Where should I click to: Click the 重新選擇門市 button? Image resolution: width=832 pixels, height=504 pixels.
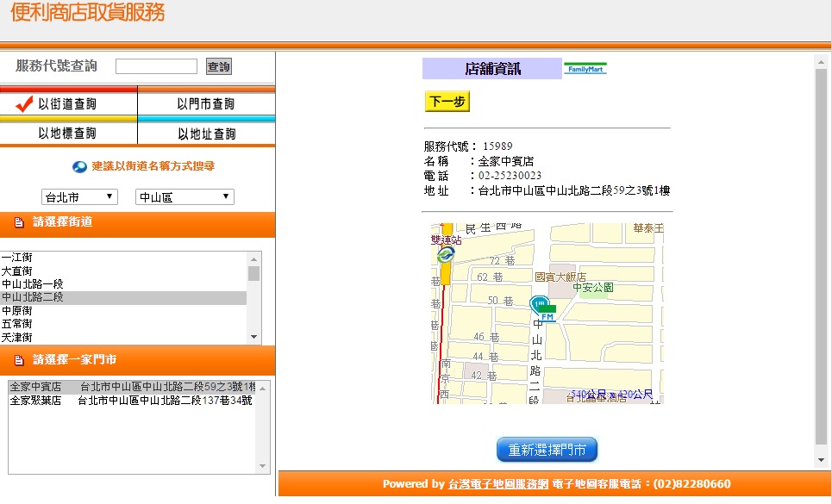coord(547,450)
